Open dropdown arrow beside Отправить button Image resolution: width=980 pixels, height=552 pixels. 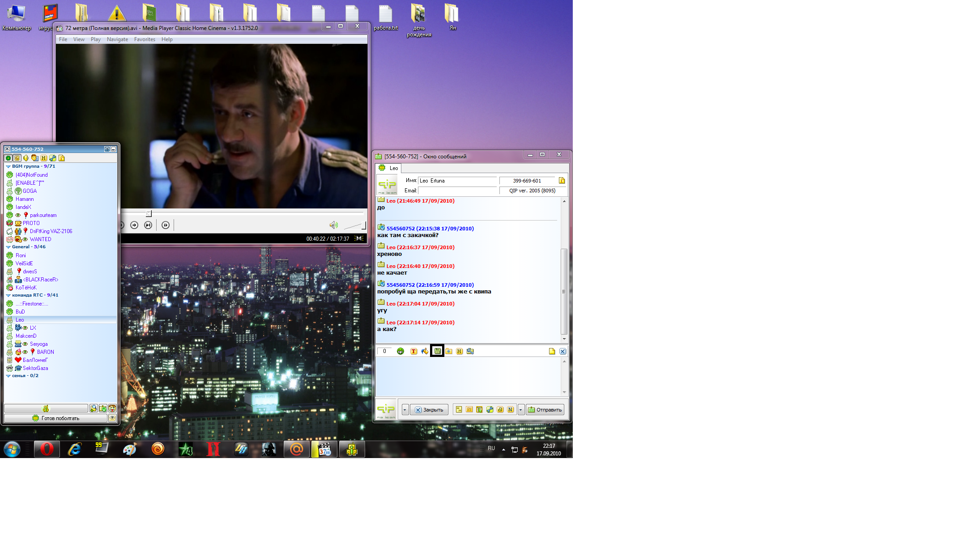pyautogui.click(x=521, y=410)
